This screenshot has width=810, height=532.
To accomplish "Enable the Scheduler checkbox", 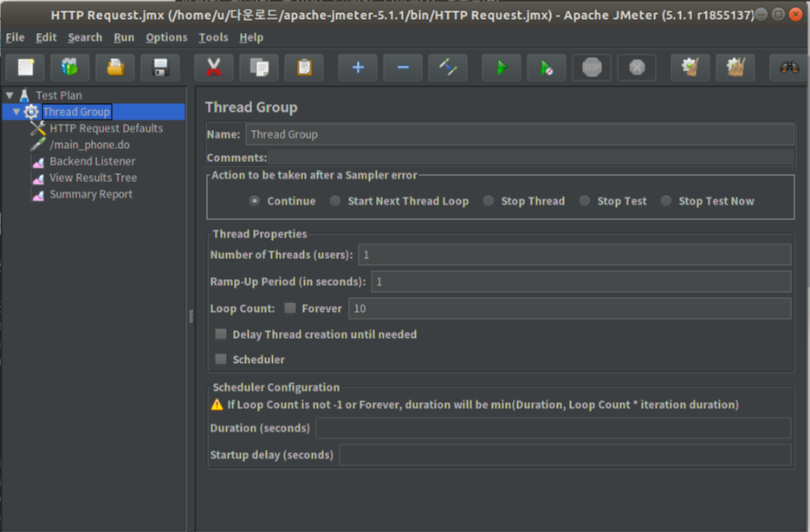I will pyautogui.click(x=221, y=359).
